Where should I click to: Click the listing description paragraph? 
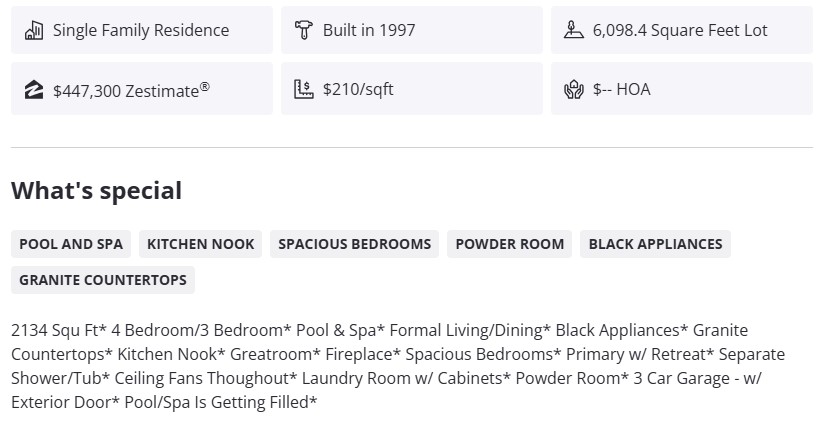(x=400, y=366)
